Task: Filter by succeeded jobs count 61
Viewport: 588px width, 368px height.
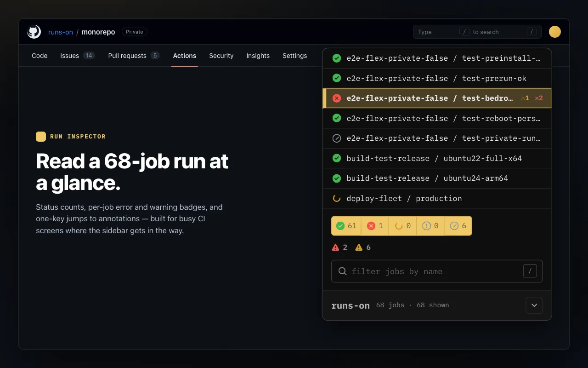Action: (x=346, y=226)
